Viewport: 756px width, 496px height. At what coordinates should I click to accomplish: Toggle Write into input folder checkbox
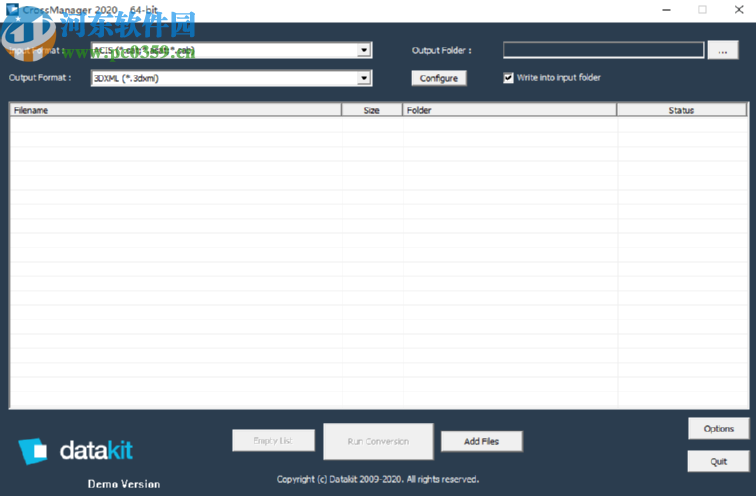pos(508,78)
